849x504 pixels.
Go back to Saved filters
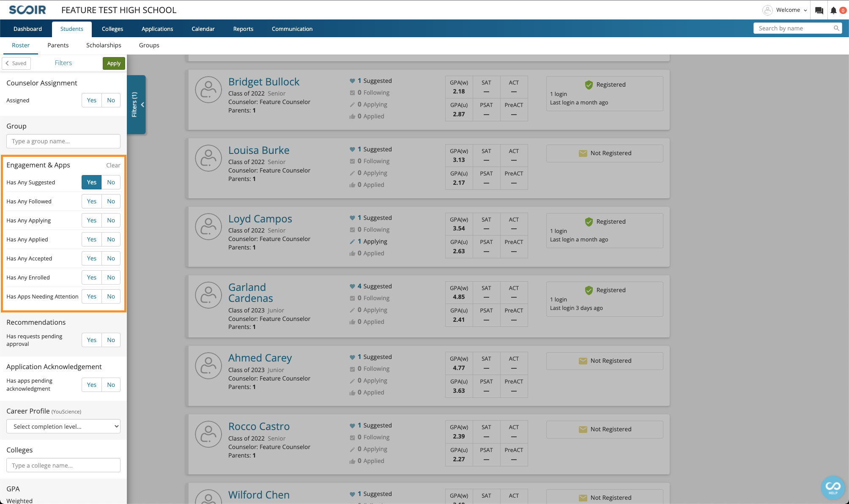click(x=16, y=63)
